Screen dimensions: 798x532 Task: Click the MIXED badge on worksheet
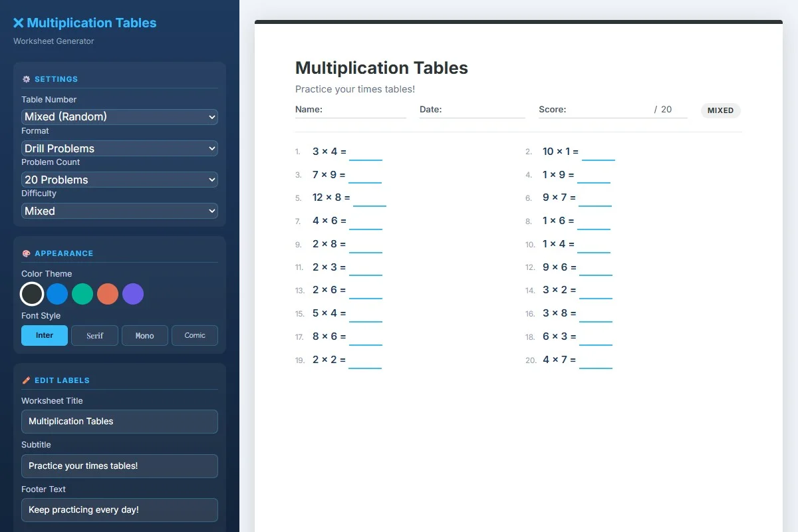(720, 110)
